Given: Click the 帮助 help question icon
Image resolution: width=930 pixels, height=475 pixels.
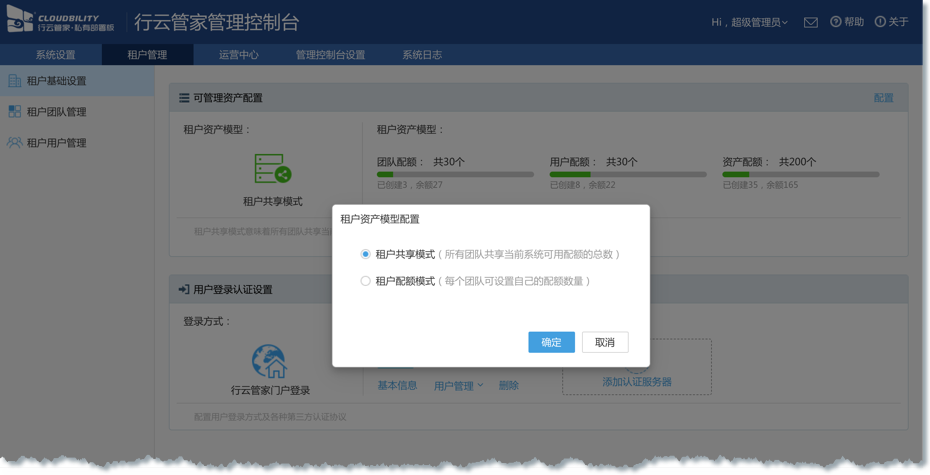Looking at the screenshot, I should click(835, 22).
